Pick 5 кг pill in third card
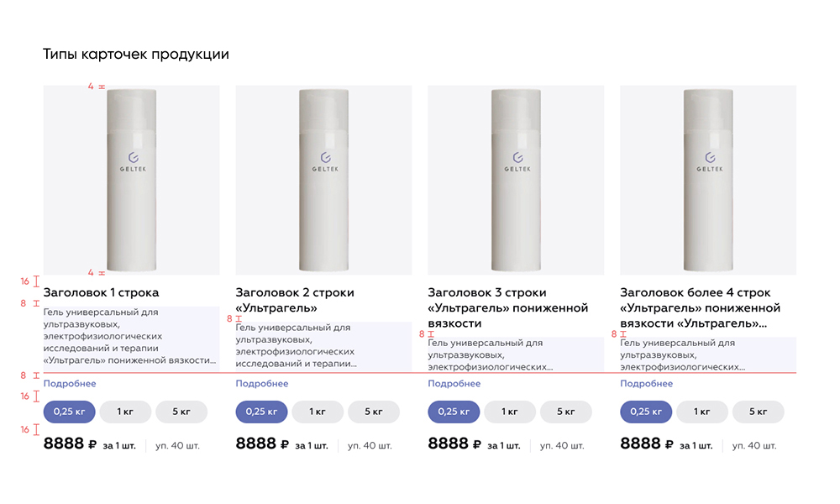This screenshot has height=504, width=840. coord(565,412)
